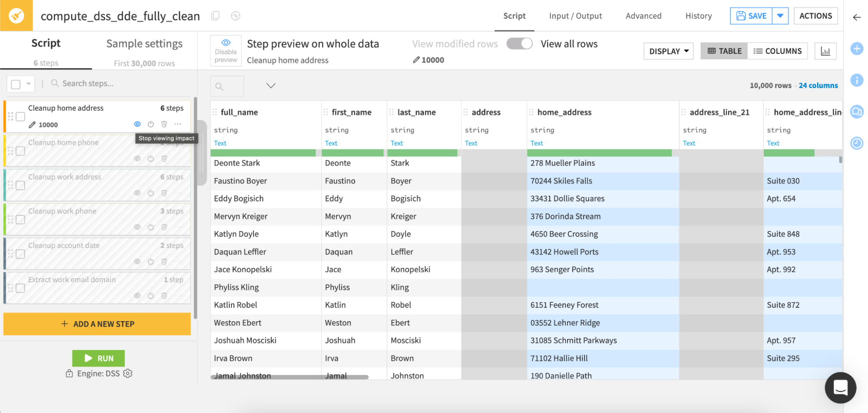Click the ADD A NEW STEP button
The height and width of the screenshot is (413, 868).
pos(97,324)
